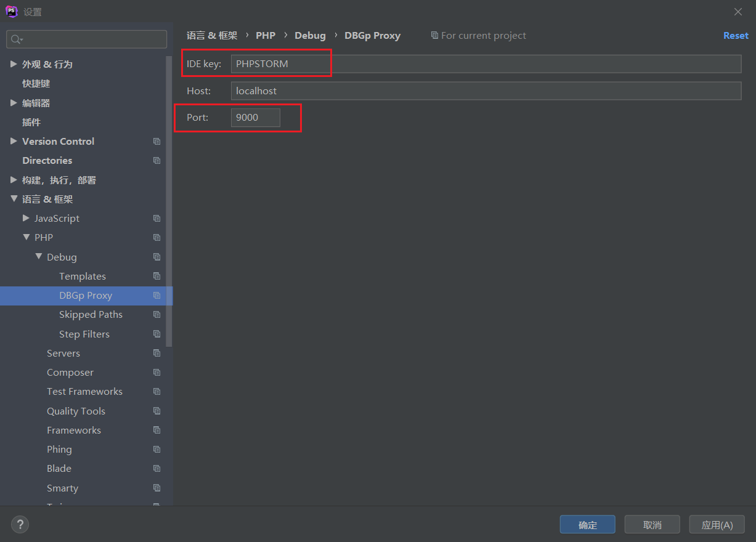Screen dimensions: 756x542
Task: Click the DBGp Proxy breadcrumb title
Action: click(x=372, y=36)
